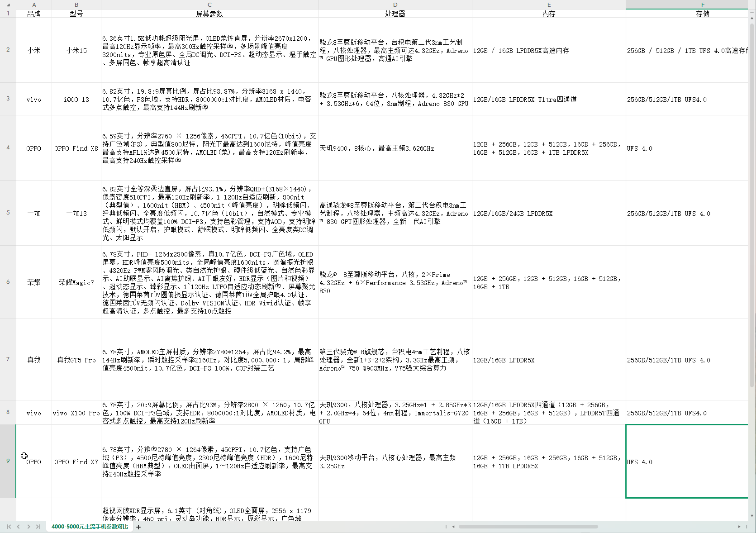Select 一加13 storage cell UFS 4.0
The width and height of the screenshot is (756, 533).
[x=687, y=213]
